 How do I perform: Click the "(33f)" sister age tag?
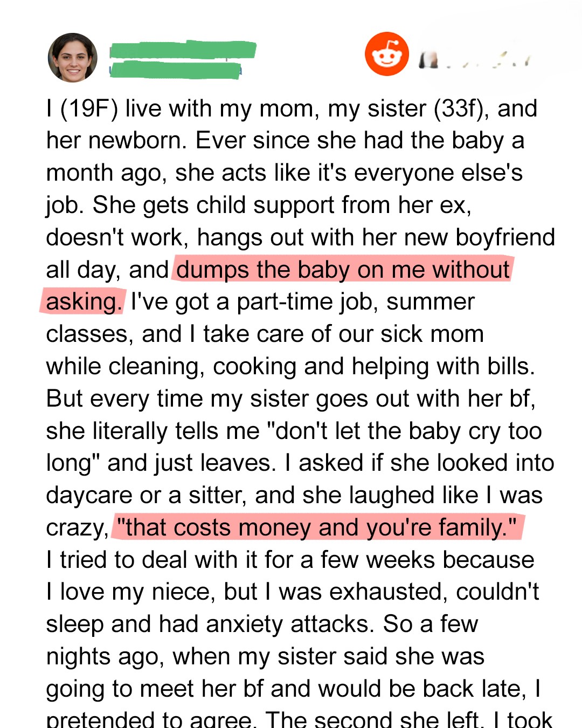[461, 108]
